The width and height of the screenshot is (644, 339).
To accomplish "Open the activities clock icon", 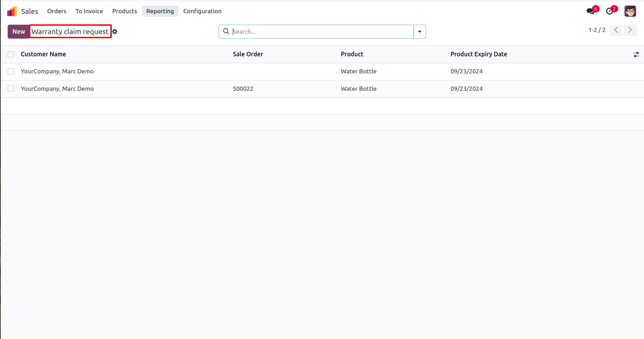I will pyautogui.click(x=610, y=11).
